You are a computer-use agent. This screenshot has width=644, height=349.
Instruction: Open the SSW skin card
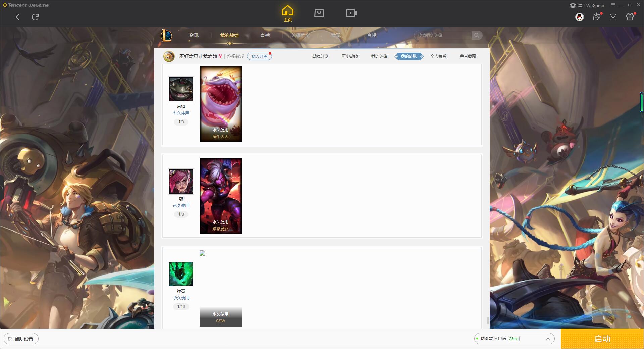pos(220,288)
